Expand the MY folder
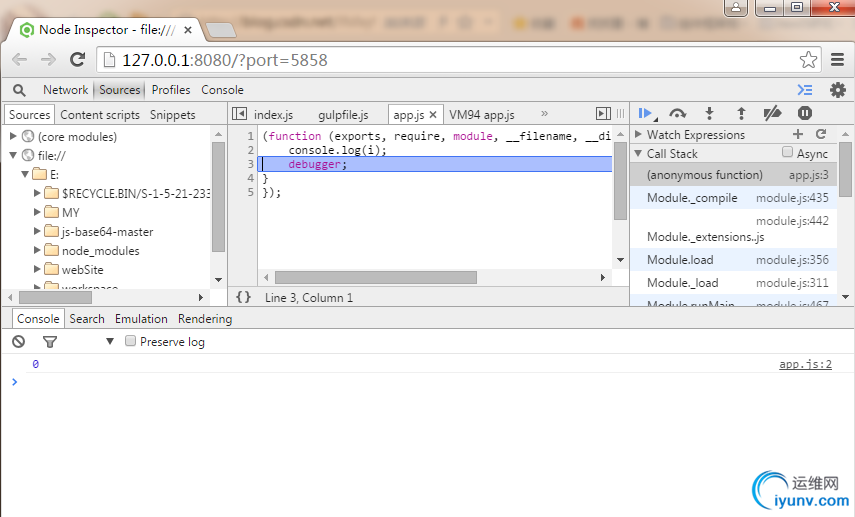The width and height of the screenshot is (855, 517). 37,212
